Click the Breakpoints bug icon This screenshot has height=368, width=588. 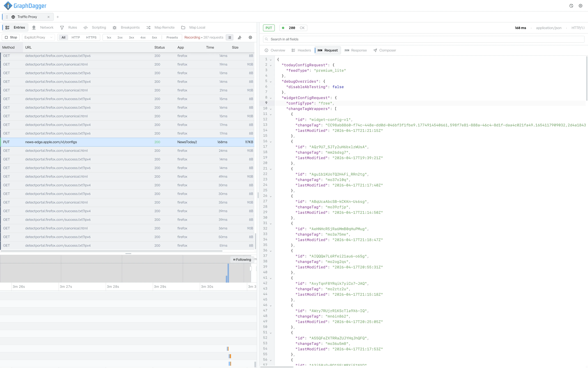[x=114, y=28]
